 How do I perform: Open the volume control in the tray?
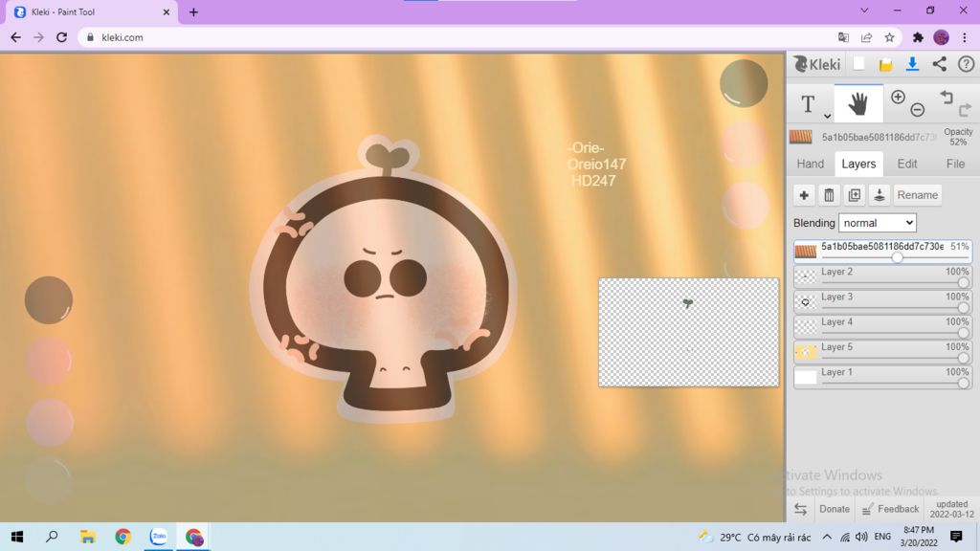click(861, 537)
